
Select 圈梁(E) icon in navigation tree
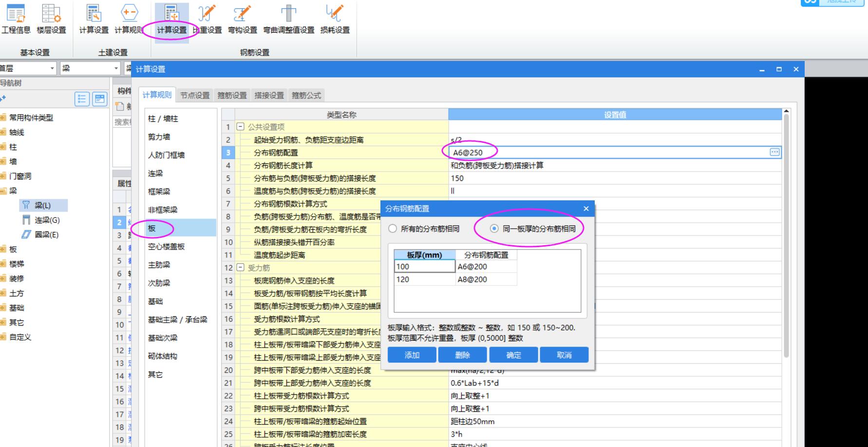[x=26, y=234]
